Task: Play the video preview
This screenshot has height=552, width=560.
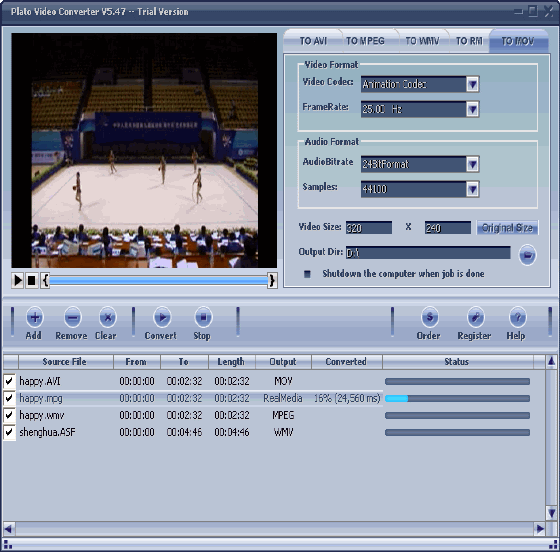Action: (x=18, y=280)
